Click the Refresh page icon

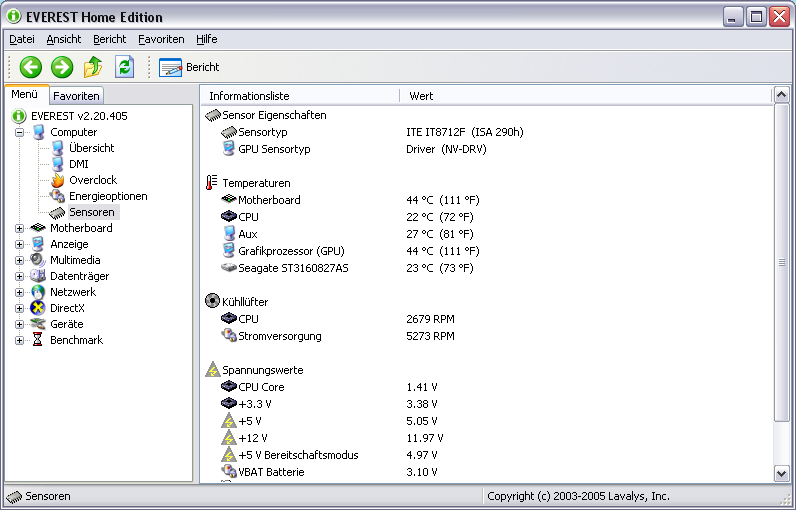coord(124,67)
